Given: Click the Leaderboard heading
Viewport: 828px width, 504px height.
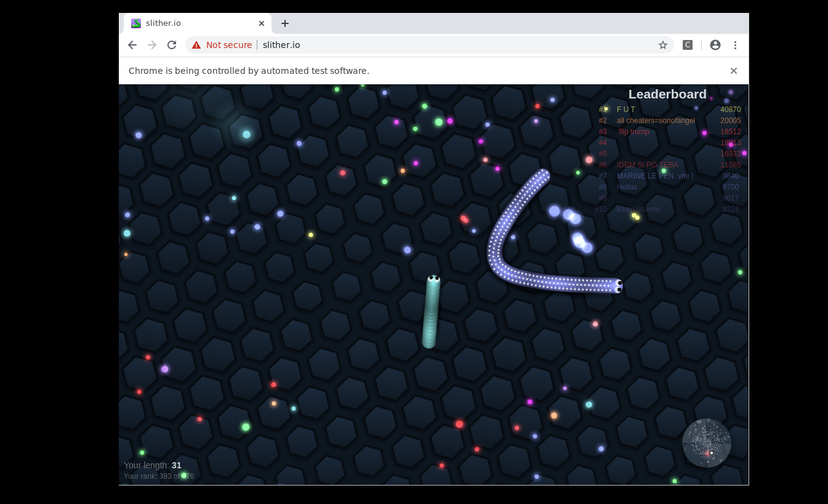Looking at the screenshot, I should (667, 94).
